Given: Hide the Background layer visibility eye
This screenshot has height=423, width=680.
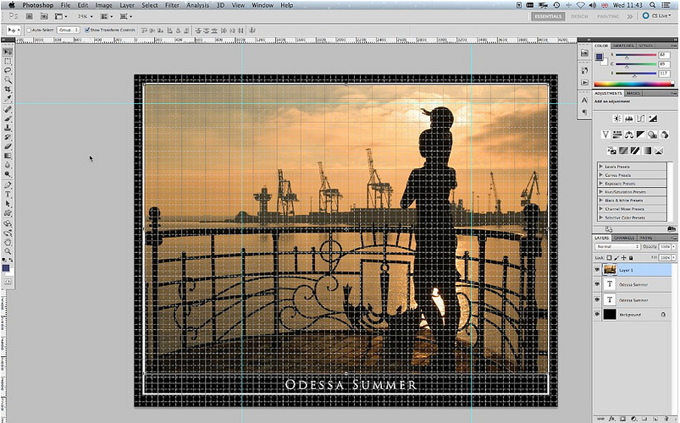Looking at the screenshot, I should (598, 314).
